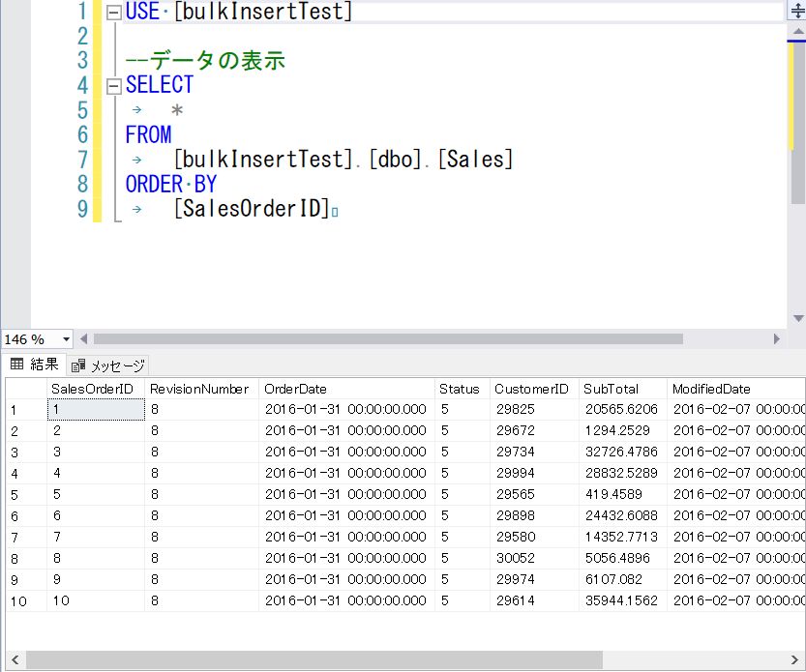
Task: Click the editor horizontal scrollbar left arrow icon
Action: [x=86, y=338]
